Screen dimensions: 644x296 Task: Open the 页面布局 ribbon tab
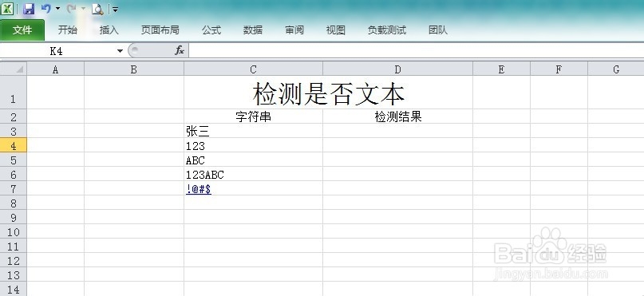[x=160, y=30]
